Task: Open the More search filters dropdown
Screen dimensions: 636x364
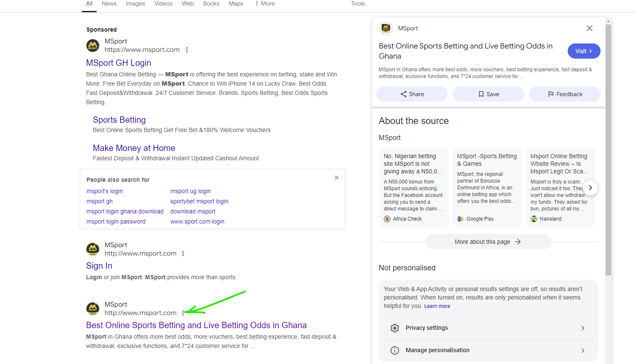Action: (265, 4)
